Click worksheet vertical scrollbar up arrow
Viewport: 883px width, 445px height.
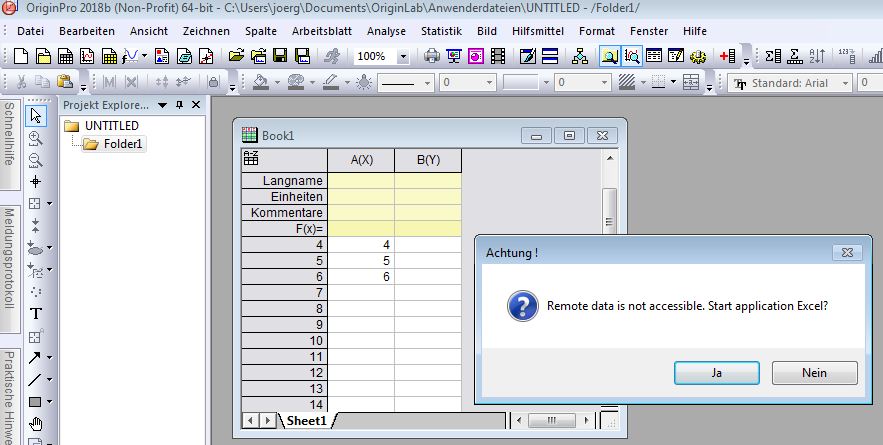point(610,159)
